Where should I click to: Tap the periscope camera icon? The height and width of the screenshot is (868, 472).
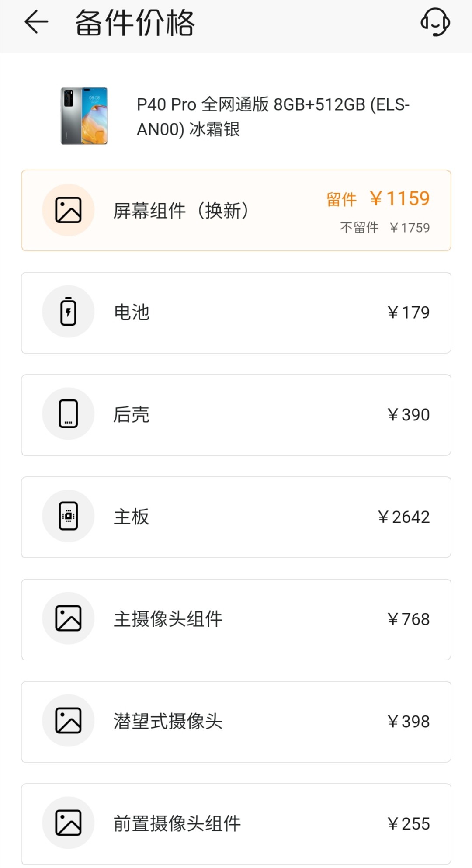click(x=68, y=721)
